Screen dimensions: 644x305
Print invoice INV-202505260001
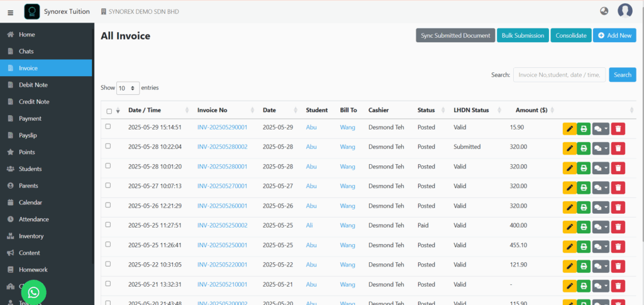tap(584, 208)
